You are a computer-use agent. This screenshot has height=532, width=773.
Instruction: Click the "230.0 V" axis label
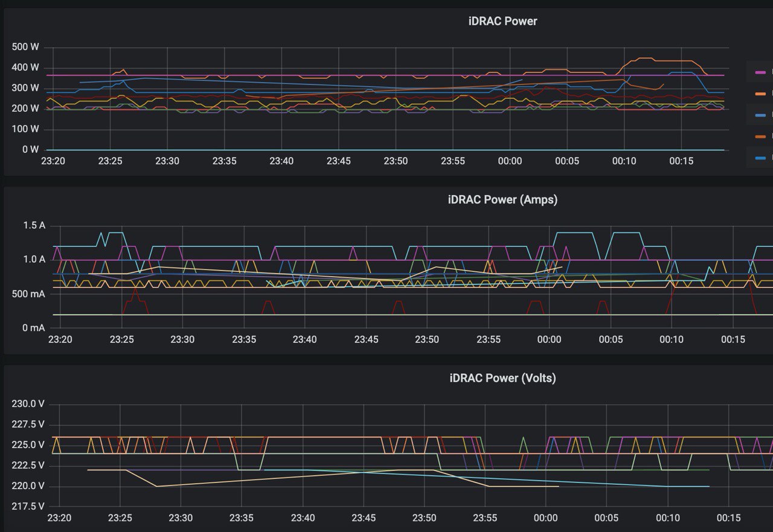click(x=28, y=404)
